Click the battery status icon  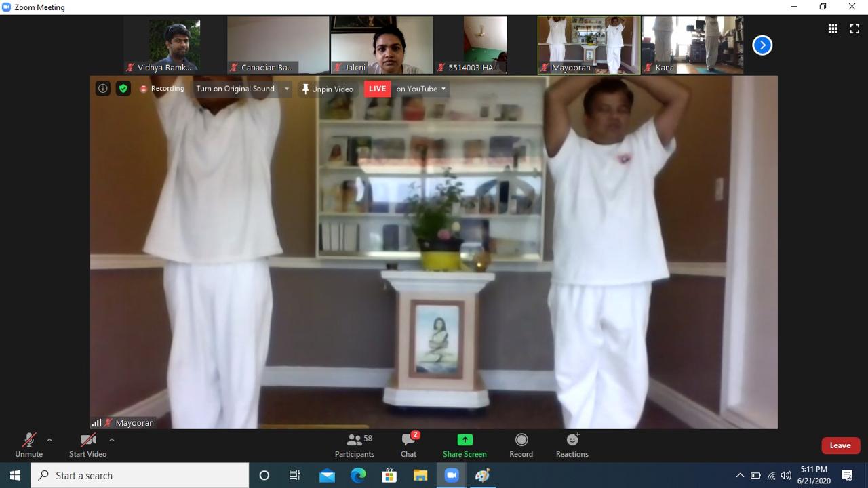755,475
